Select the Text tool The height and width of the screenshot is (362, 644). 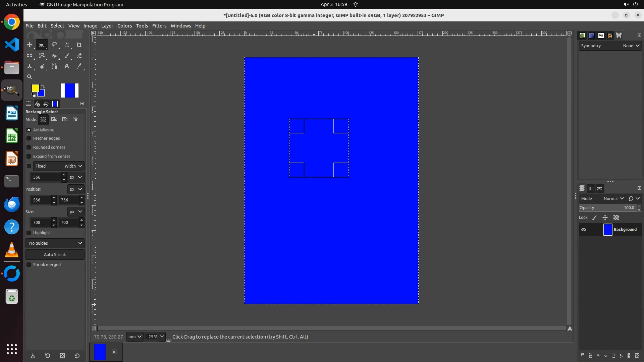[x=67, y=66]
